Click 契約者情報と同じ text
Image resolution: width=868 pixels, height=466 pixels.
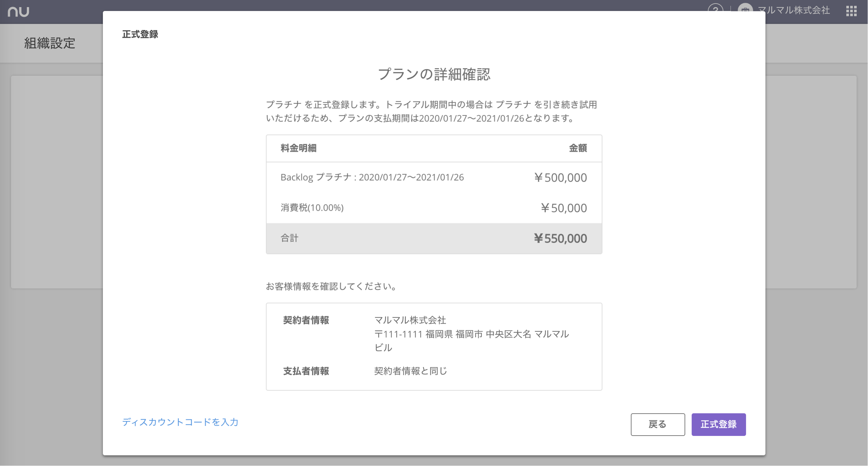[x=411, y=371]
